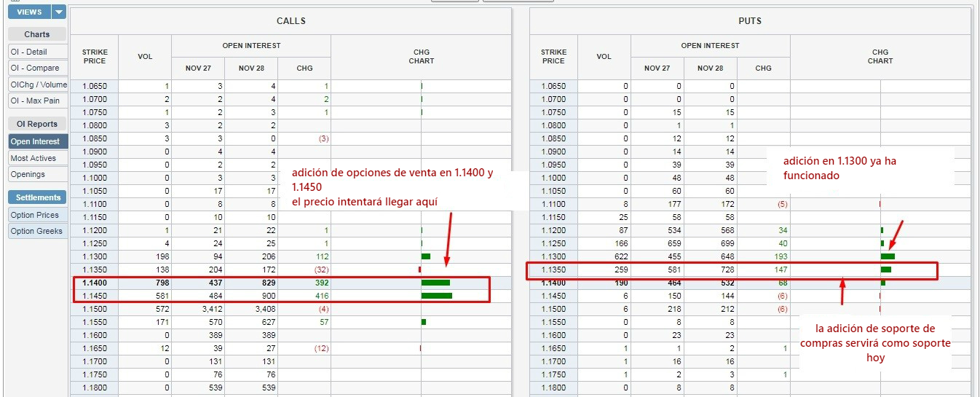
Task: Open the Openings report
Action: point(28,174)
